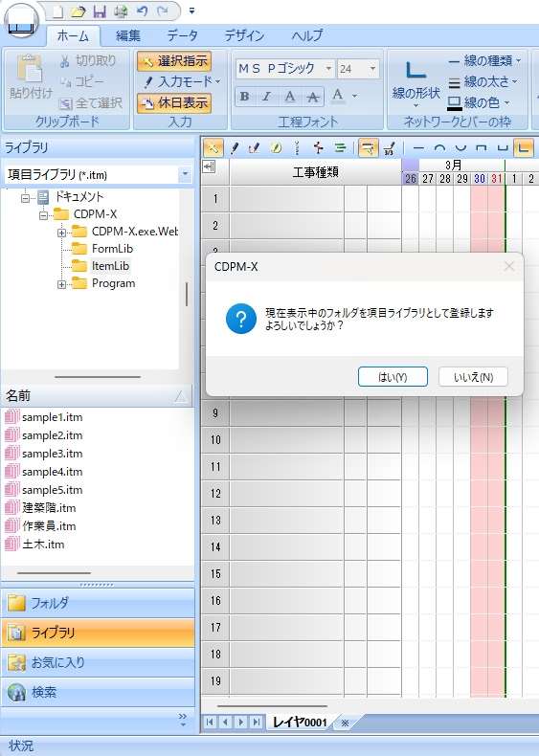Open the 入力モード dropdown
Viewport: 539px width, 756px height.
[x=181, y=81]
